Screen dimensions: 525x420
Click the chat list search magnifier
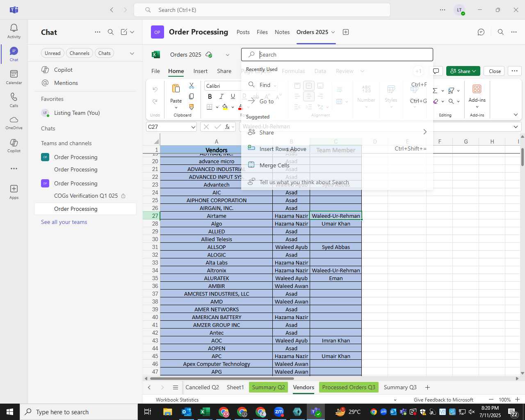click(x=111, y=32)
